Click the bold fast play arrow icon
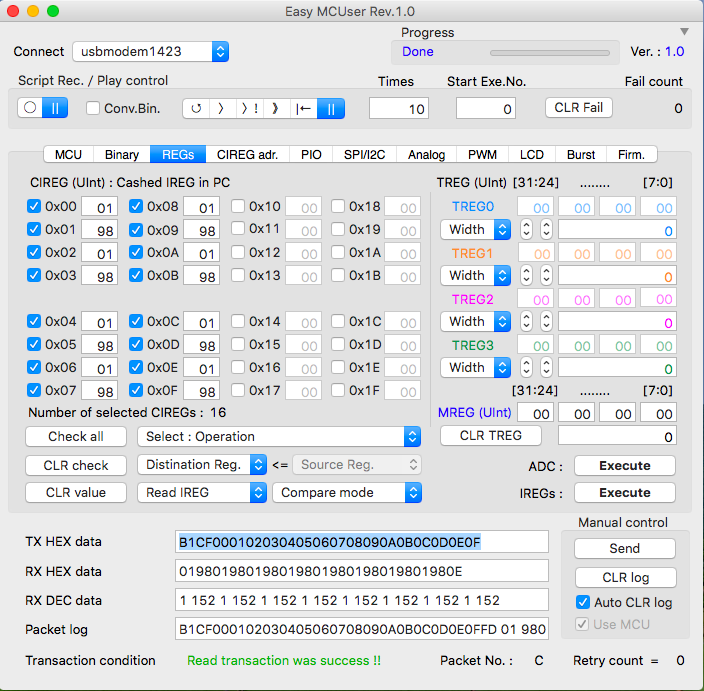Image resolution: width=704 pixels, height=691 pixels. pyautogui.click(x=275, y=108)
